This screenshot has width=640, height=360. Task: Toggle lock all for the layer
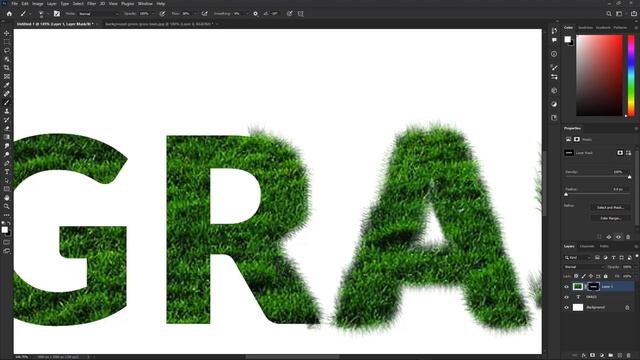[606, 276]
